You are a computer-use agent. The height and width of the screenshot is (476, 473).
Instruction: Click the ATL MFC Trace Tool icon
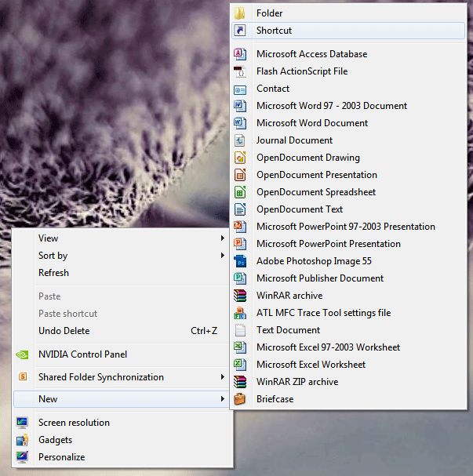point(240,313)
